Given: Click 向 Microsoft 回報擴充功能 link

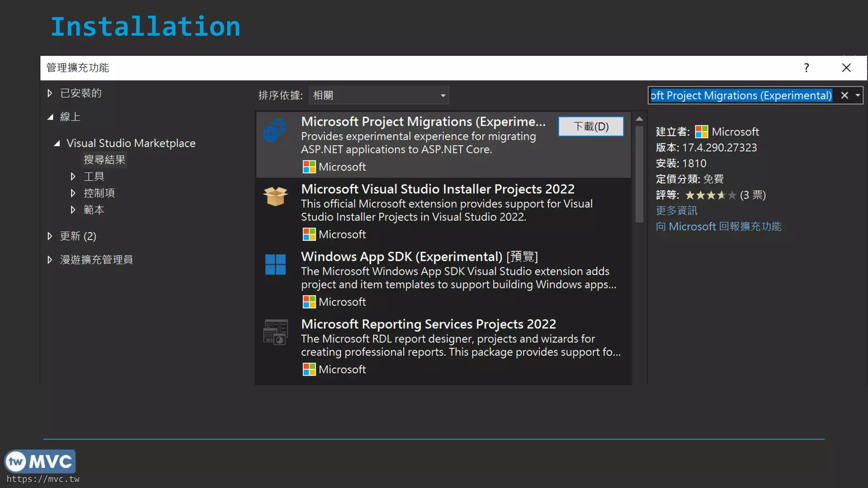Looking at the screenshot, I should coord(718,227).
